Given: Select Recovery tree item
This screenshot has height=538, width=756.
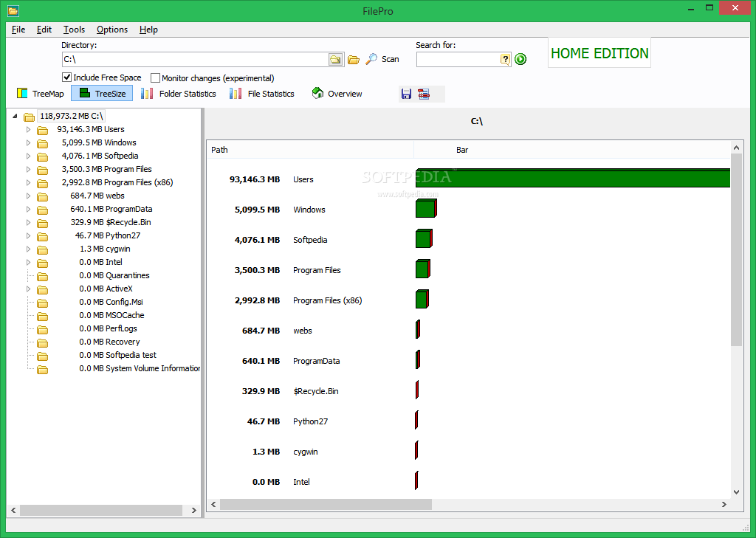Looking at the screenshot, I should click(x=109, y=341).
